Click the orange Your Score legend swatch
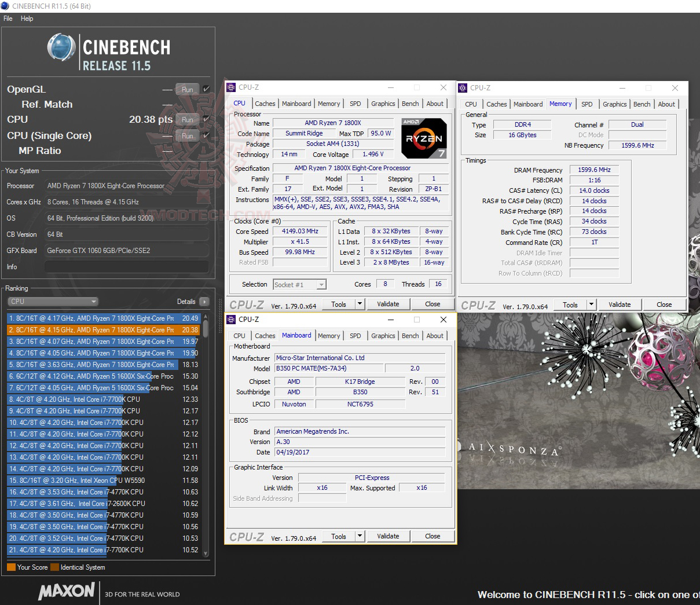Viewport: 700px width, 605px height. (11, 567)
